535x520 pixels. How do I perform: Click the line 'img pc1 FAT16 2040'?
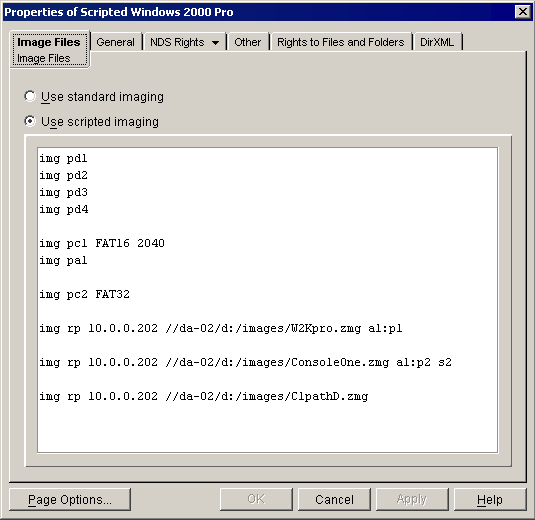pos(102,243)
